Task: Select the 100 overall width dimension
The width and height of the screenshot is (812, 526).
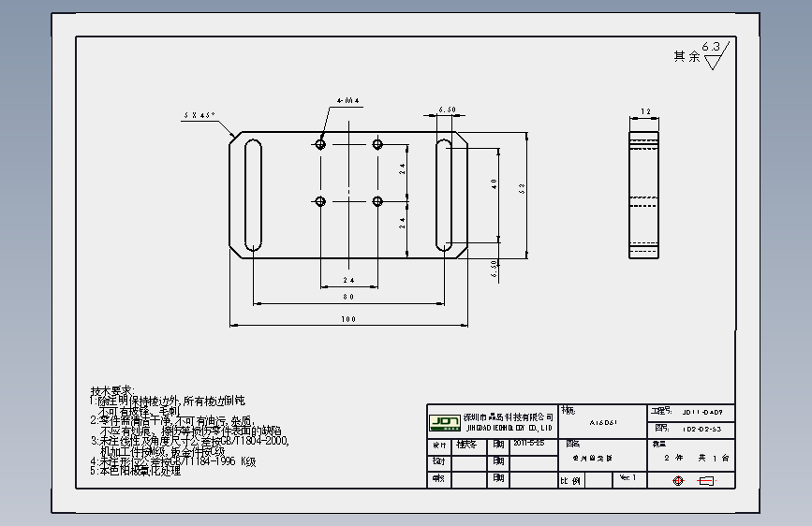Action: click(348, 319)
